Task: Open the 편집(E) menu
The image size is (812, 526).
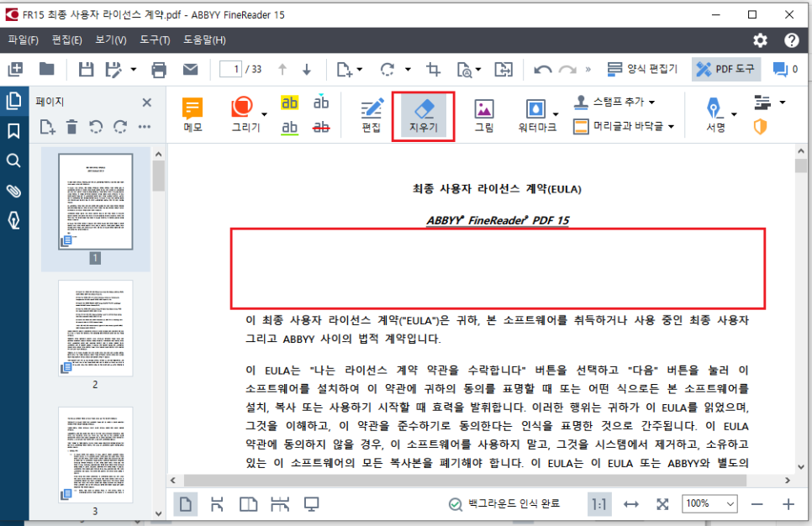Action: [66, 39]
